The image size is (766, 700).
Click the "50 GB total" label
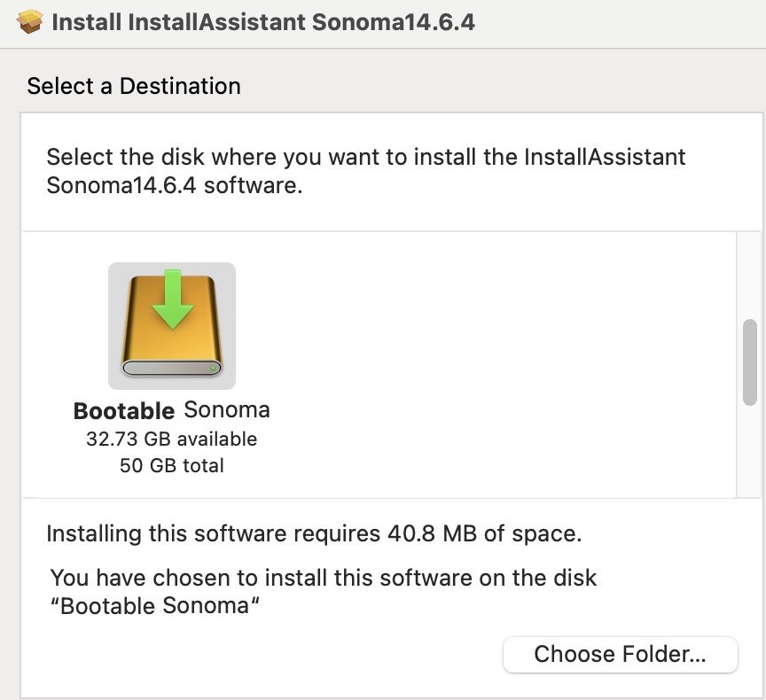pos(172,466)
